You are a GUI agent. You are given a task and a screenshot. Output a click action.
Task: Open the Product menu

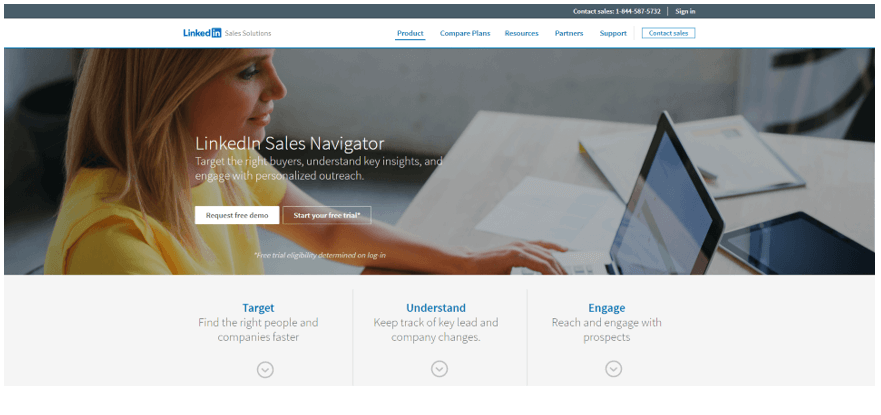point(410,33)
